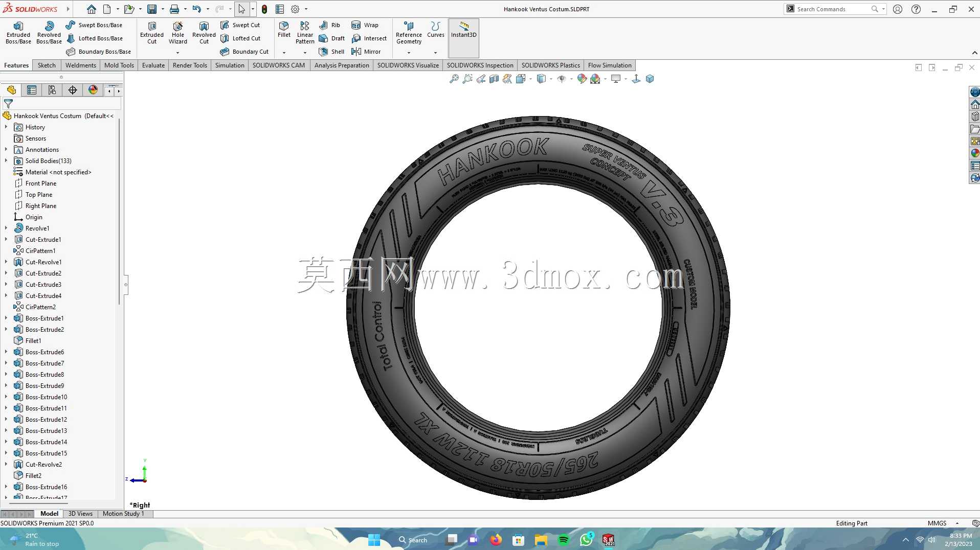Click the Lofted Cut tool

point(240,38)
